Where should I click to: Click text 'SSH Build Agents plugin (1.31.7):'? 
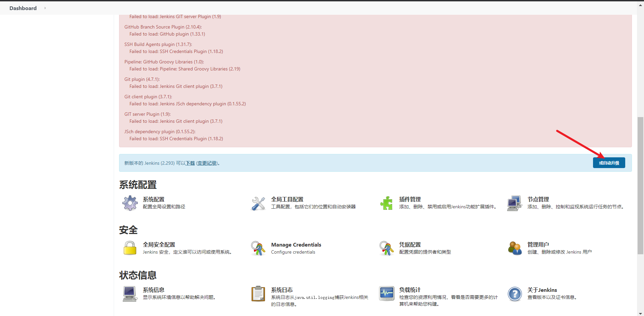[158, 44]
